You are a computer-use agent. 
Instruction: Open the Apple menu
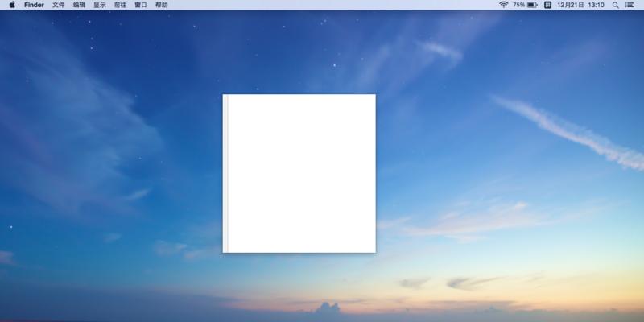12,5
